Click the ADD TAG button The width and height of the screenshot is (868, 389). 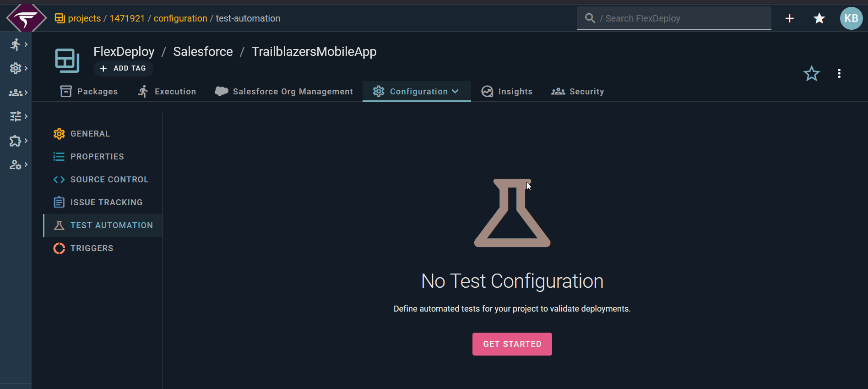(123, 68)
